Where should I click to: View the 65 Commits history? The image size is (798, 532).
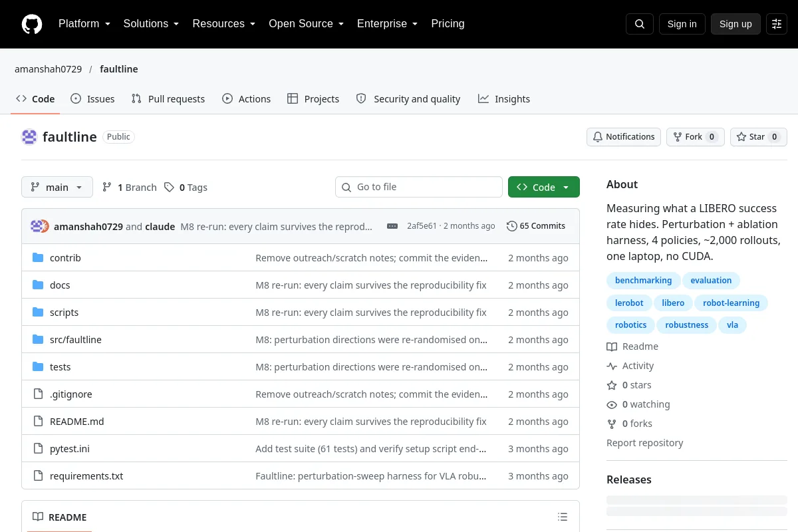click(x=536, y=226)
